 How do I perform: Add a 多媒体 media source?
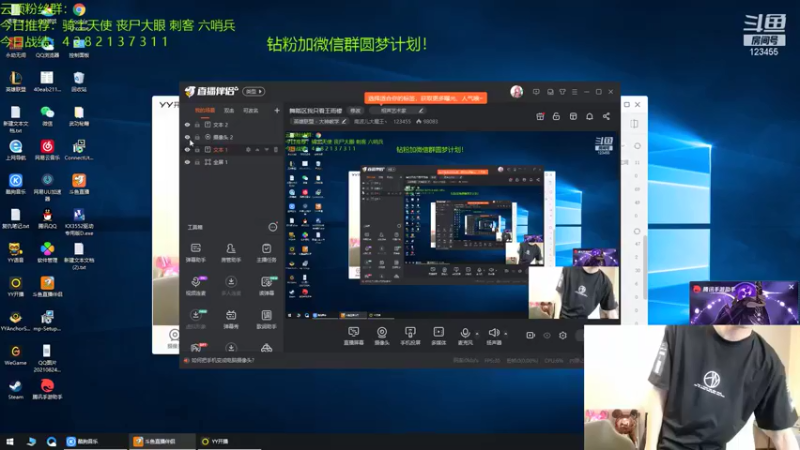(438, 336)
